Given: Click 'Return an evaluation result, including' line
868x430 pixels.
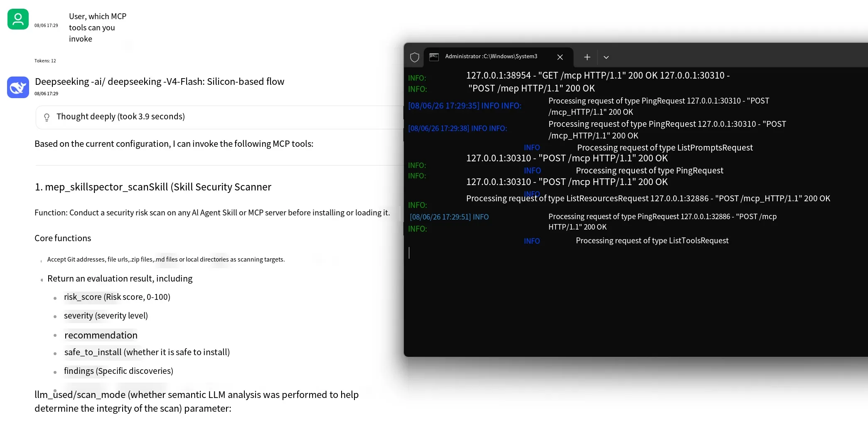Looking at the screenshot, I should tap(120, 279).
